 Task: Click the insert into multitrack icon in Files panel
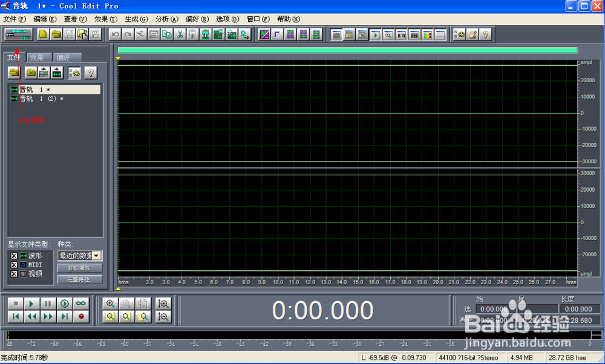pos(44,73)
